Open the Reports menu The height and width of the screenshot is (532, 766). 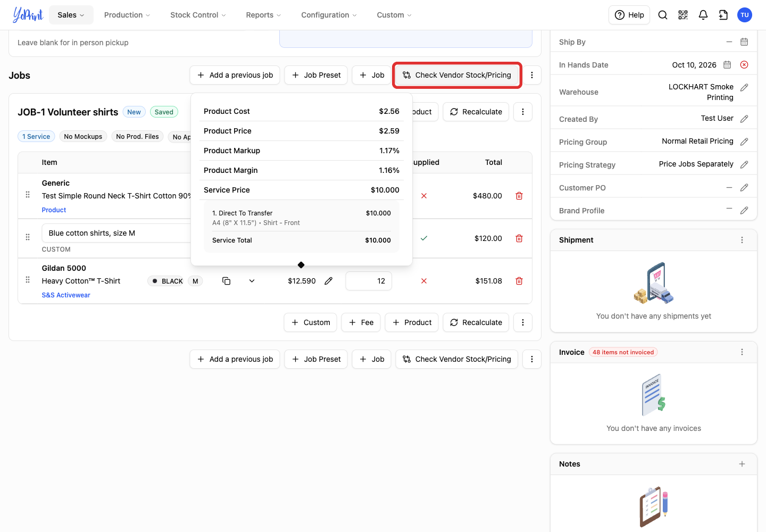(x=263, y=15)
